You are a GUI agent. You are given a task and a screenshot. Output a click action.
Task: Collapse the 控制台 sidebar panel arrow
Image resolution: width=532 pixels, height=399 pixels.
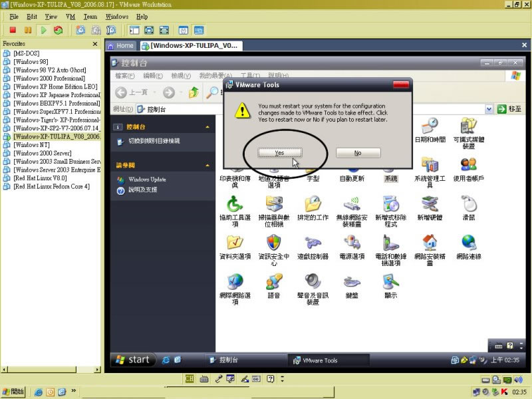[207, 127]
